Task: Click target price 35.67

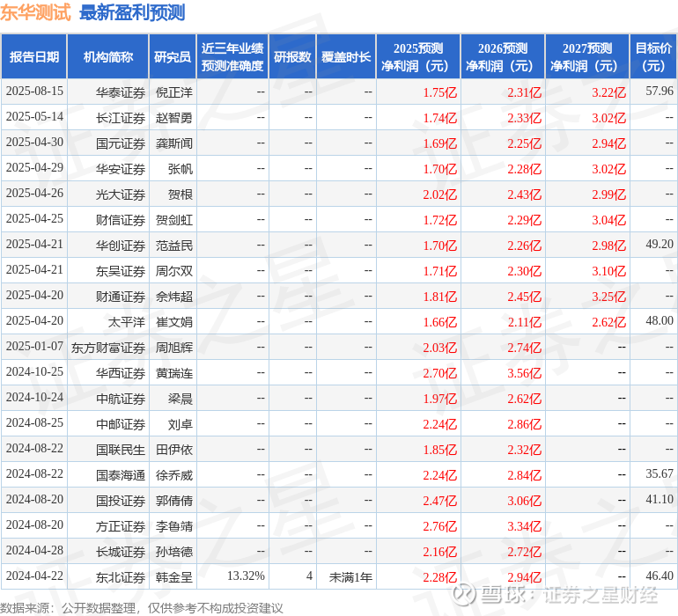Action: tap(660, 473)
